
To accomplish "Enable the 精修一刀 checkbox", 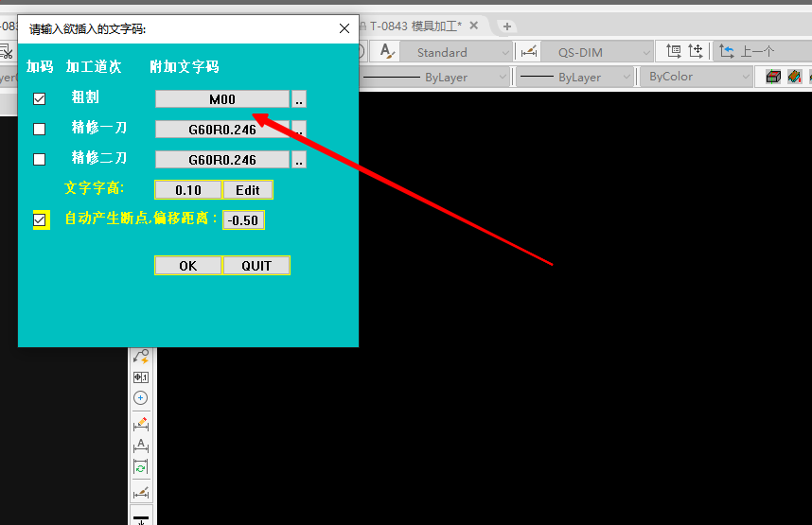I will (40, 129).
